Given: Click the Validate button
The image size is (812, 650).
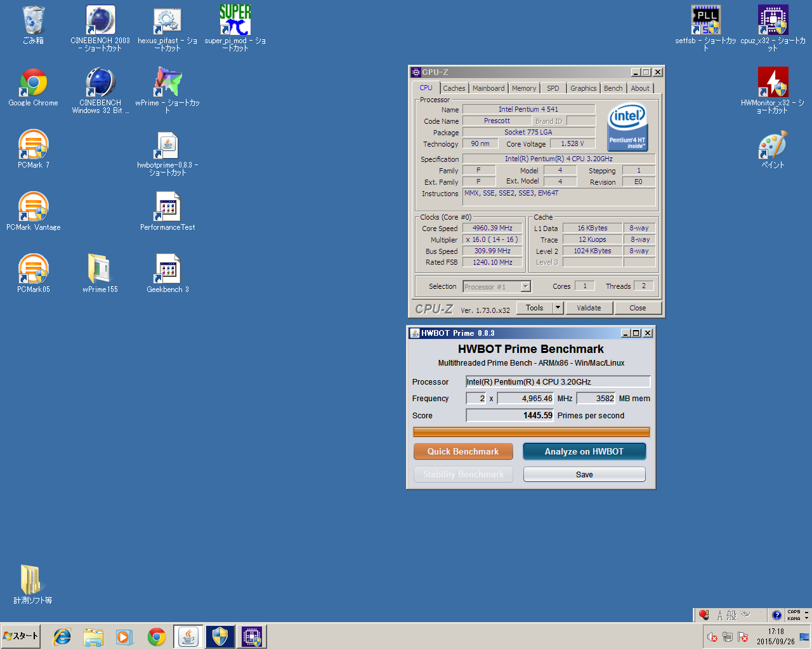Looking at the screenshot, I should [x=589, y=308].
